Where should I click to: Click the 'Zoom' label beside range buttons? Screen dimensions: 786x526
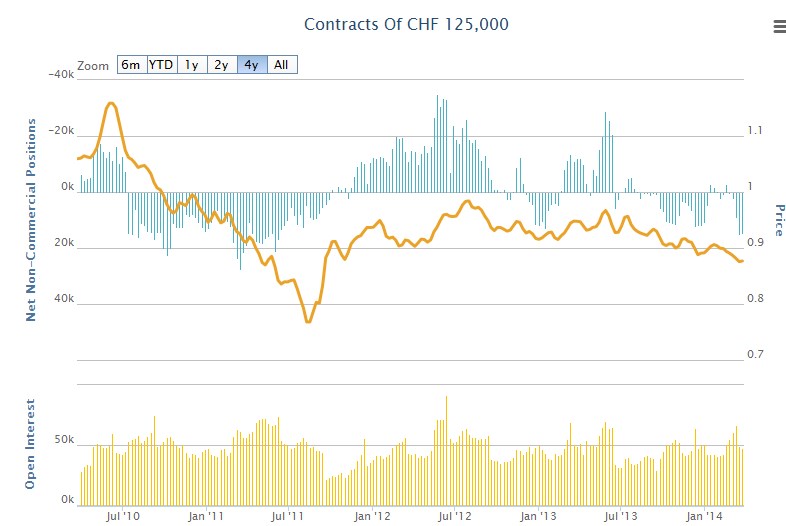(x=92, y=66)
